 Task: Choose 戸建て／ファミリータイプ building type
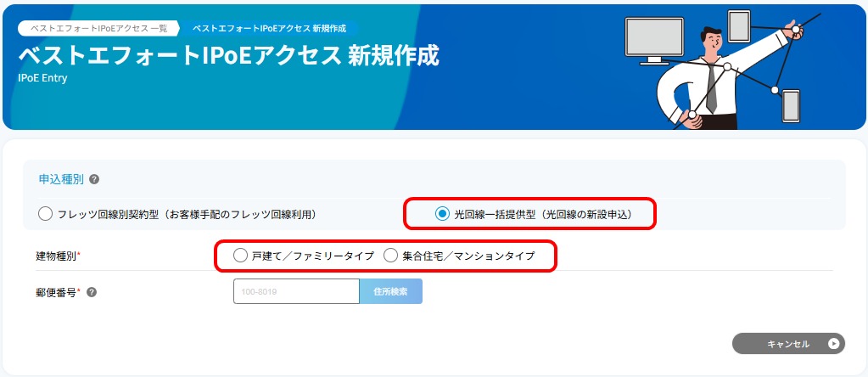240,256
